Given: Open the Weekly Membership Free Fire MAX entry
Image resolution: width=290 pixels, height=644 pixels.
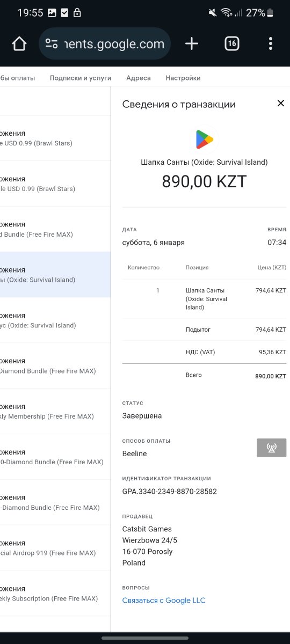Looking at the screenshot, I should point(55,411).
